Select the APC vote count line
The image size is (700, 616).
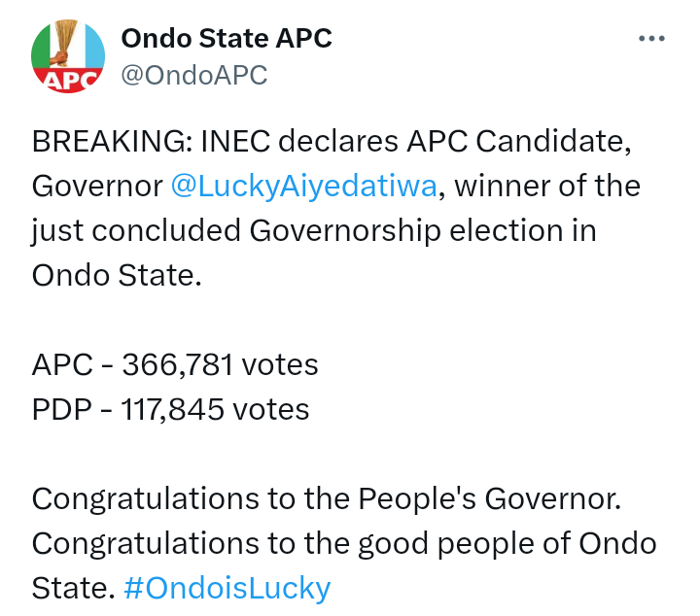click(x=175, y=364)
